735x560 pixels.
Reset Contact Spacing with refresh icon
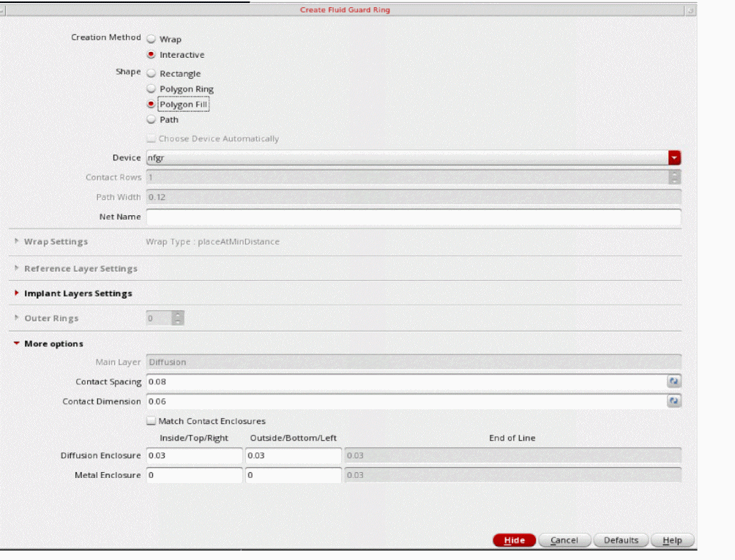point(674,381)
